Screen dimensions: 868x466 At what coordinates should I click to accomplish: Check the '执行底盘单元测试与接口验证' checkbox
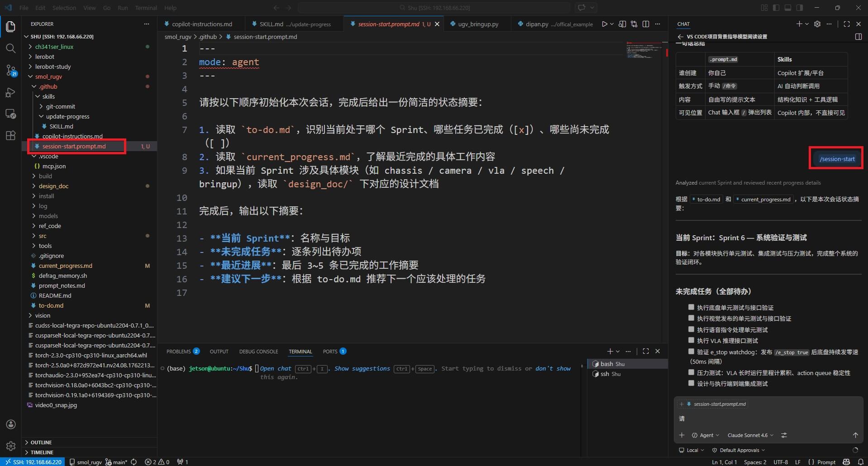tap(691, 307)
